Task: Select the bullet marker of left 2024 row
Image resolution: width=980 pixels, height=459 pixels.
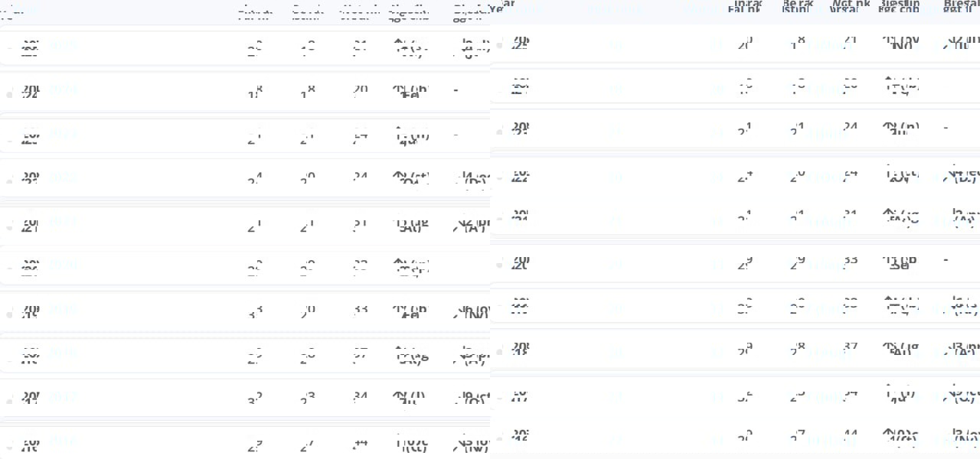Action: pos(9,94)
